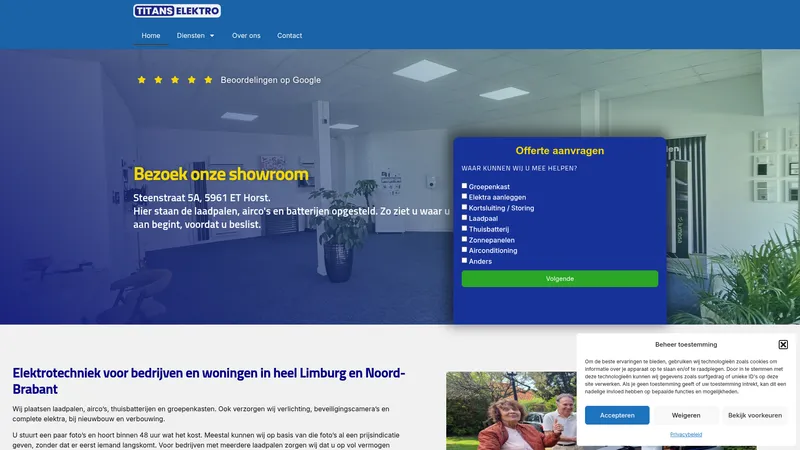Enable the Laadpaal checkbox
Screen dimensions: 800x450
[464, 218]
